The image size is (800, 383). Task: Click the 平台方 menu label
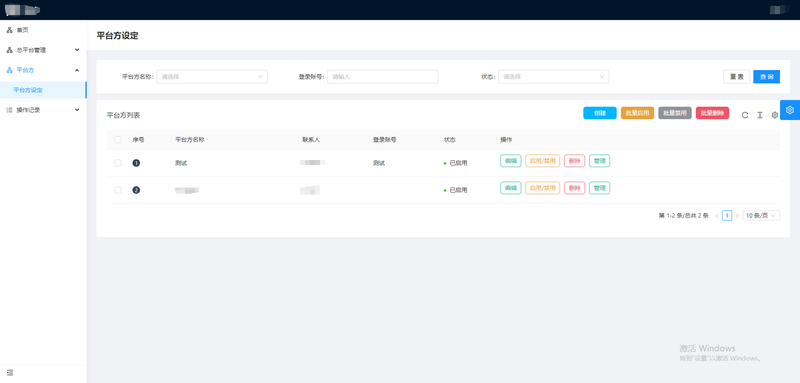pyautogui.click(x=25, y=70)
